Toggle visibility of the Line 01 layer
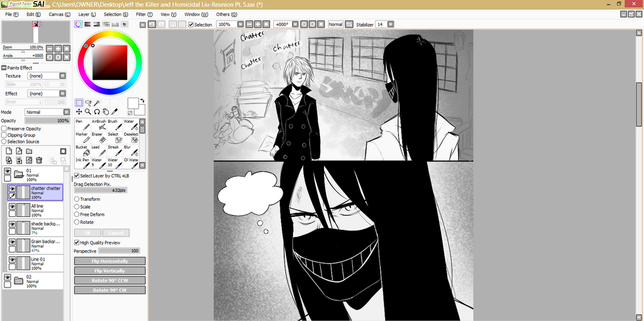The width and height of the screenshot is (644, 321). (12, 260)
